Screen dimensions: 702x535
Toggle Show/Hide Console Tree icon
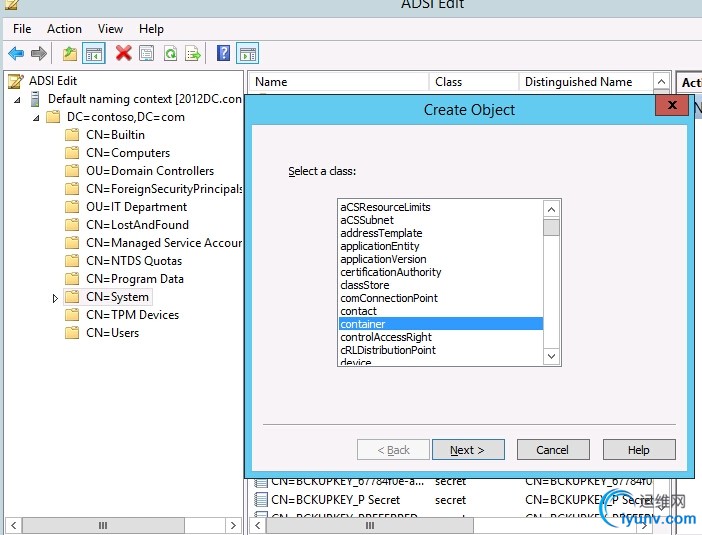coord(94,53)
